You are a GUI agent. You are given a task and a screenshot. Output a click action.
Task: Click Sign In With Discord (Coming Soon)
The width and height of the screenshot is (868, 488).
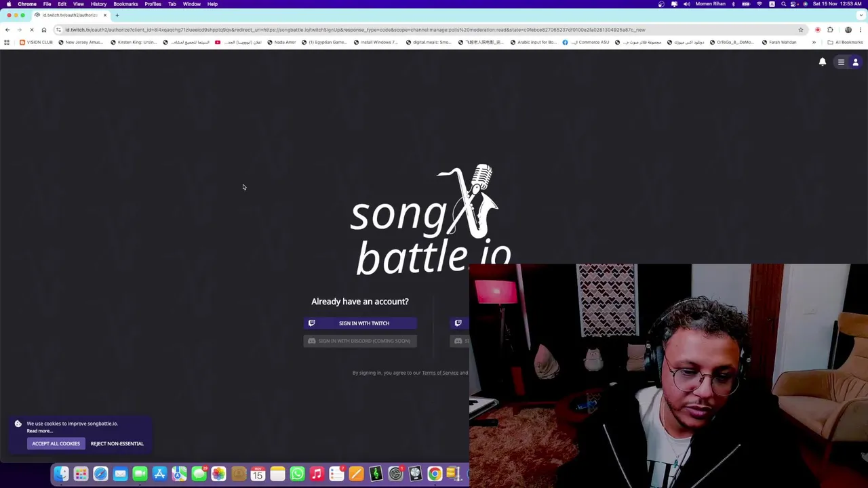[x=360, y=341]
